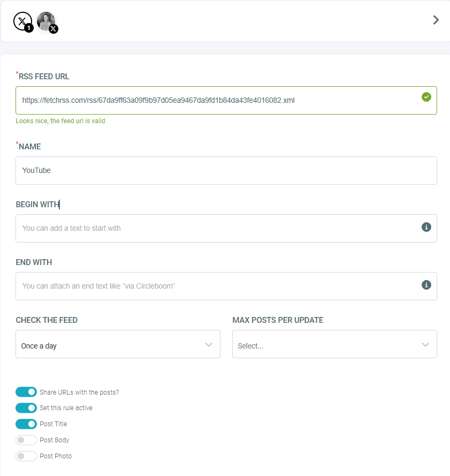Click the number badge on X icon

coord(29,28)
